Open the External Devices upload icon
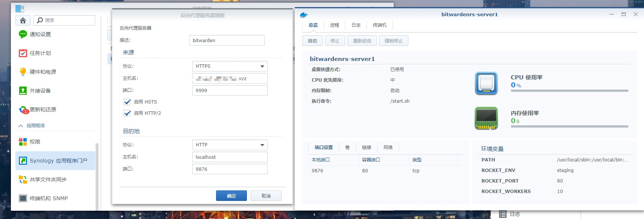This screenshot has height=219, width=644. pos(23,91)
